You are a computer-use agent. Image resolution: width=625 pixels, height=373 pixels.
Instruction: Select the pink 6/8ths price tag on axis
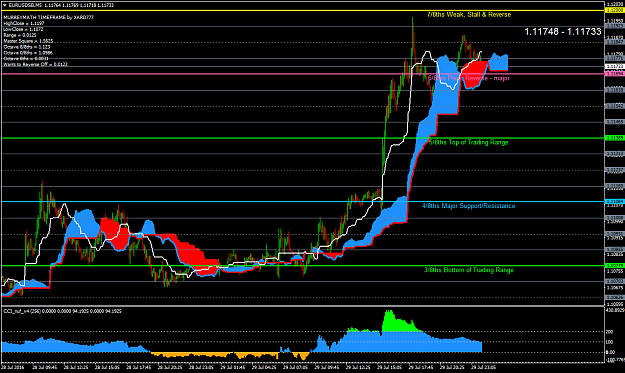coord(615,74)
